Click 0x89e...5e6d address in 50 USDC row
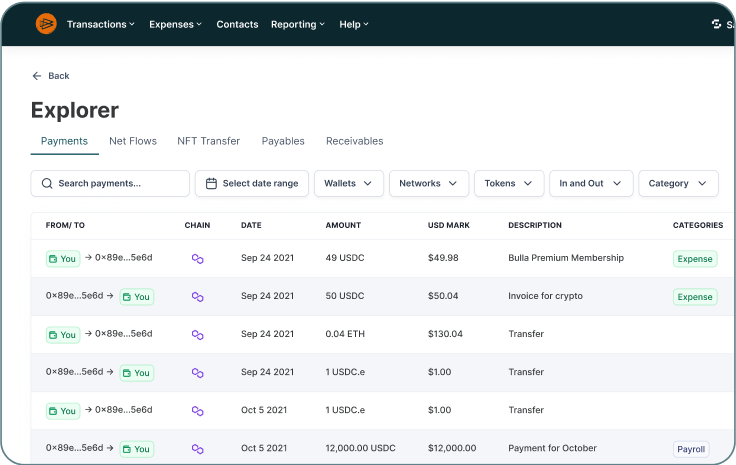The height and width of the screenshot is (465, 736). [x=74, y=296]
